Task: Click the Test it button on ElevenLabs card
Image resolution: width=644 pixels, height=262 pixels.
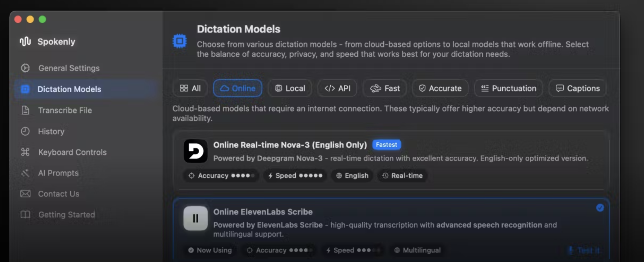Action: pyautogui.click(x=584, y=250)
